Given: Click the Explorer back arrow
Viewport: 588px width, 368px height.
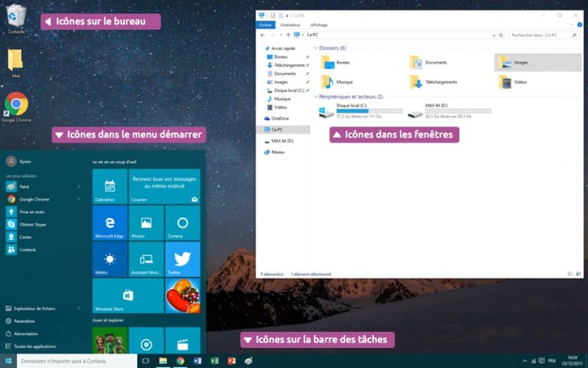Looking at the screenshot, I should [x=263, y=35].
